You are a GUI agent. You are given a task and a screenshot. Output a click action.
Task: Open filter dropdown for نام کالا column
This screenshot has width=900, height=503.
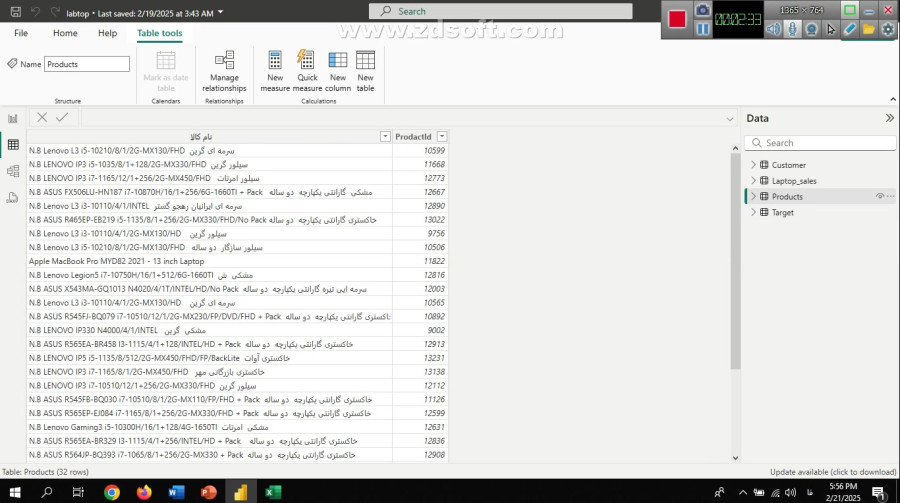(385, 137)
